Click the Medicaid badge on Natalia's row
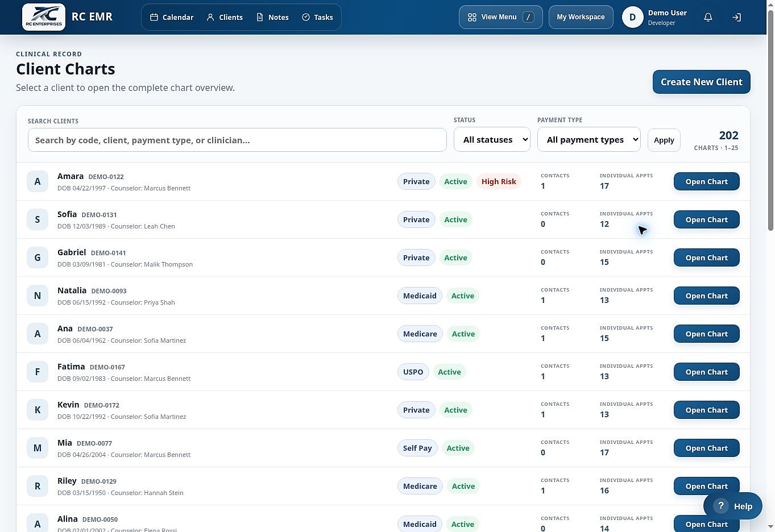This screenshot has height=532, width=775. (420, 296)
